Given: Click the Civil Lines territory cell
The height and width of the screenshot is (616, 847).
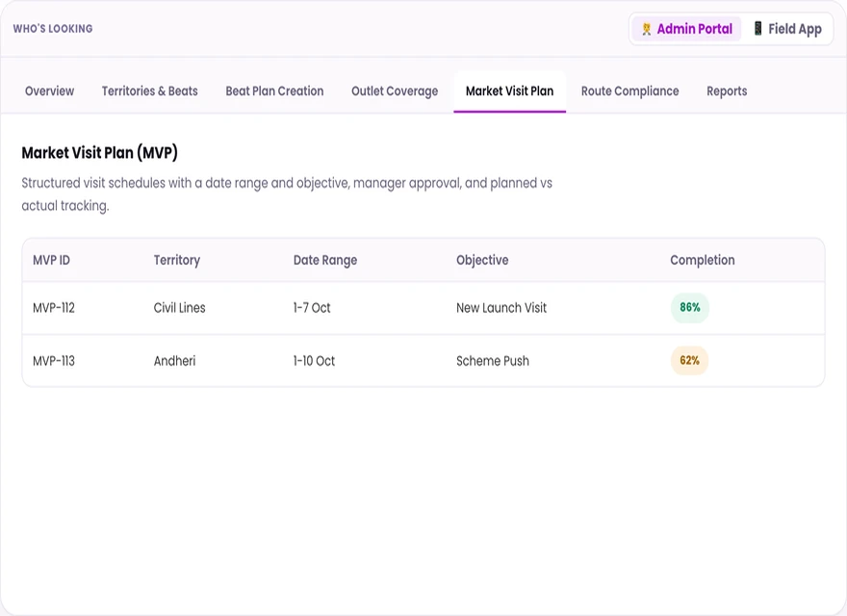Looking at the screenshot, I should [179, 308].
